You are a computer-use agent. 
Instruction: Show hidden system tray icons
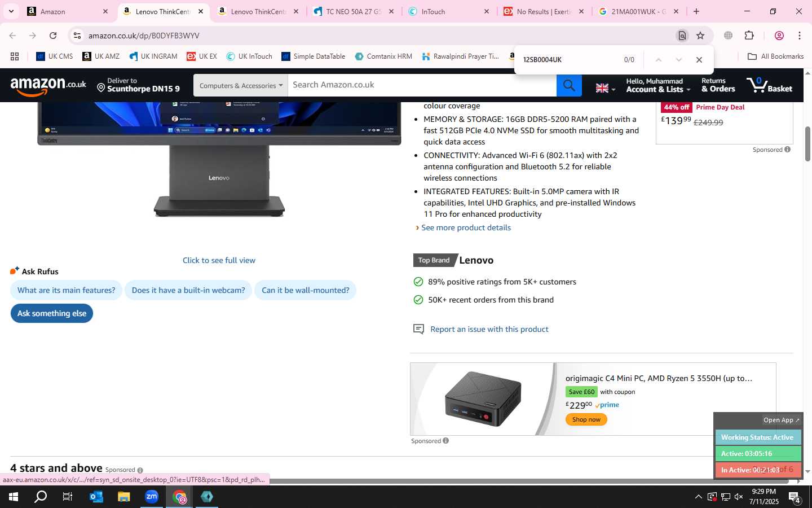(x=698, y=497)
